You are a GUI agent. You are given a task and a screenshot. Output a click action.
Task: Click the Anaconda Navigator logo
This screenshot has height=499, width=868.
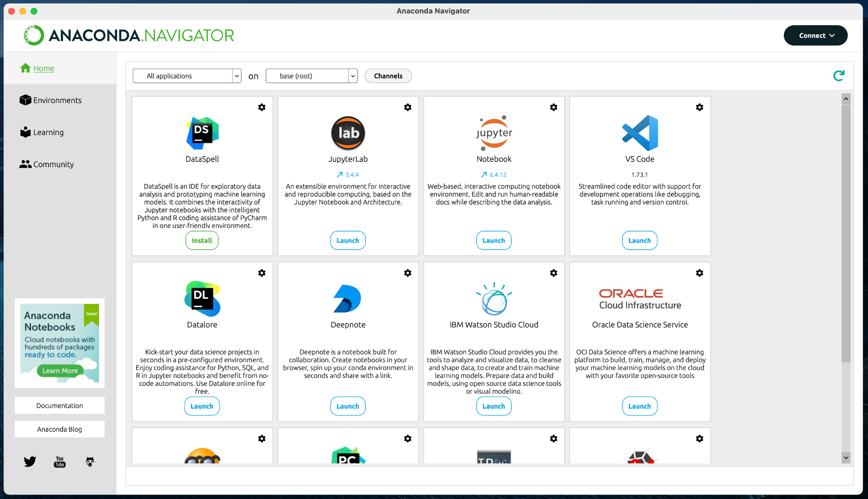(x=129, y=35)
